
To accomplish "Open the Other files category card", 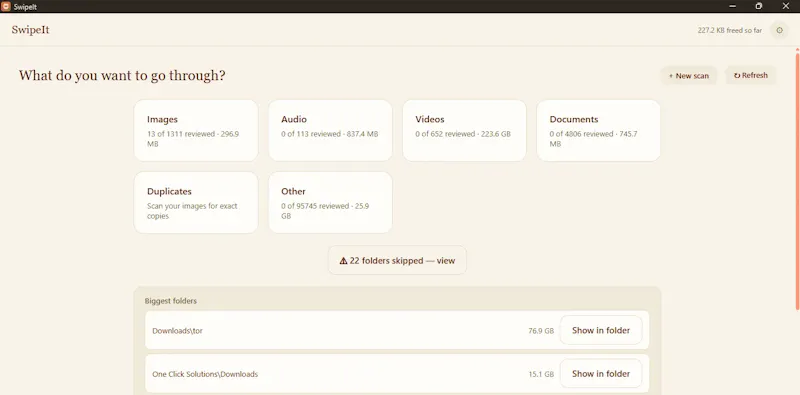I will [x=330, y=203].
